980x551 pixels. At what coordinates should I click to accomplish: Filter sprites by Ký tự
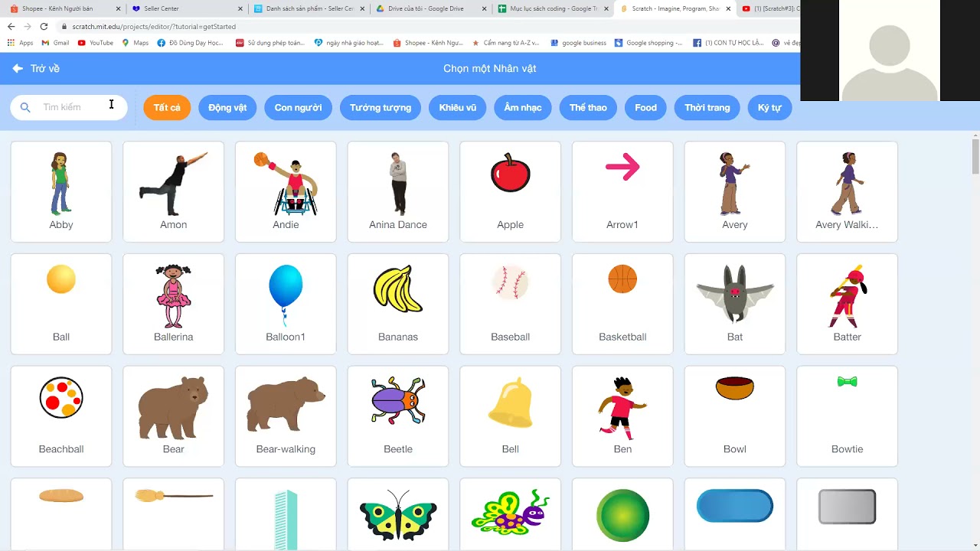tap(769, 107)
